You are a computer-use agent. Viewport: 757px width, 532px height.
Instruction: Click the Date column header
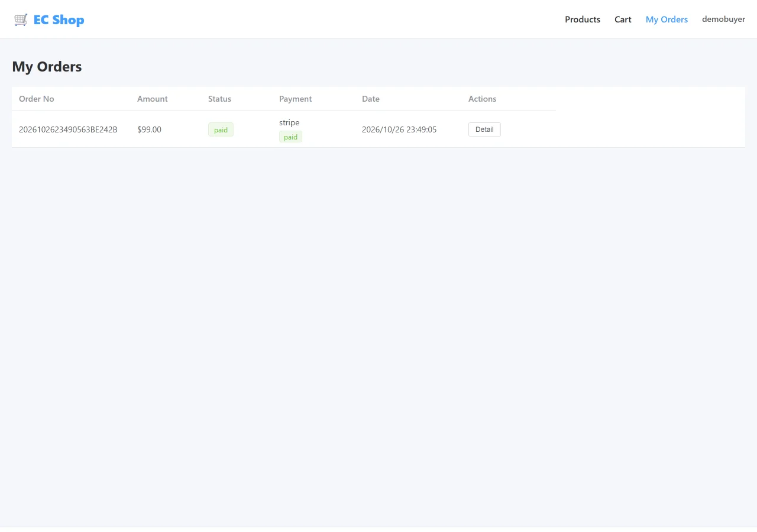tap(371, 99)
